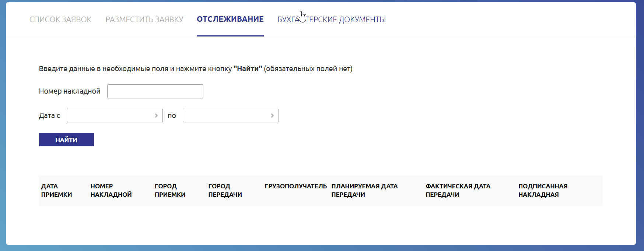Click ФАКТИЧЕСКАЯ ДАТА ПЕРЕДАЧИ column header
The width and height of the screenshot is (644, 251).
pyautogui.click(x=458, y=190)
